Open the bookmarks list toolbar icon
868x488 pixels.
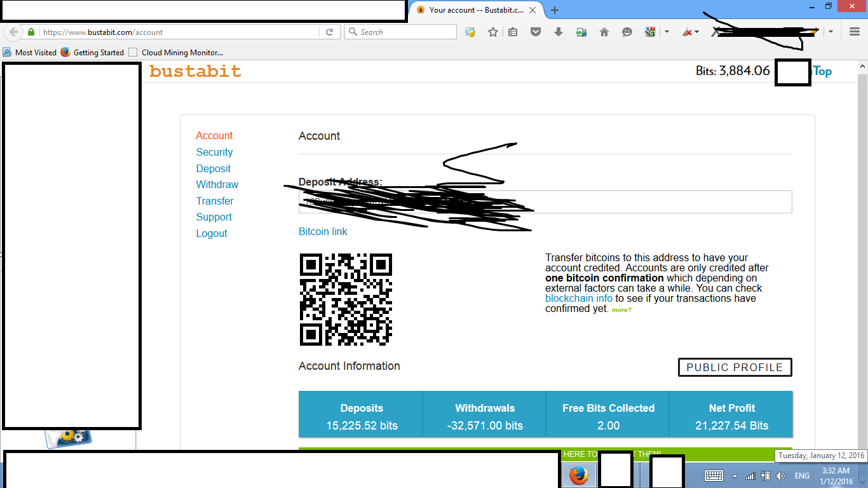[513, 32]
